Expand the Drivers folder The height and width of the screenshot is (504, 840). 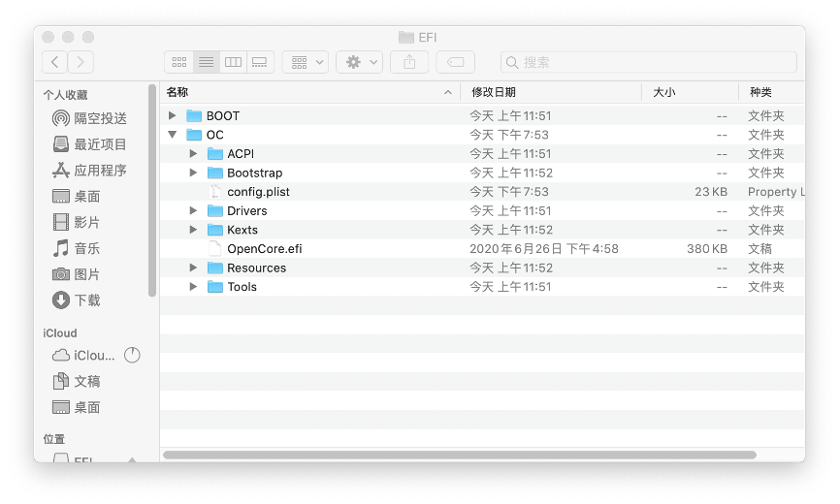(193, 210)
